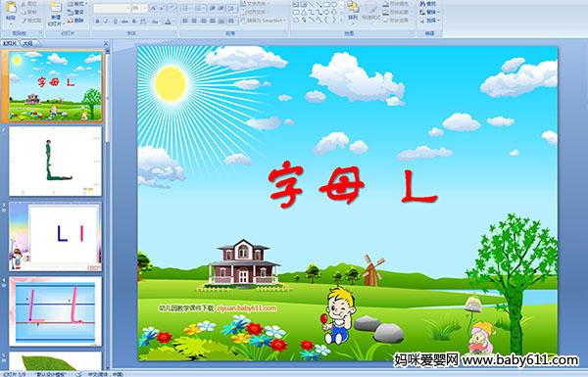Click the Replace button in editing group
The height and width of the screenshot is (377, 588).
(428, 13)
